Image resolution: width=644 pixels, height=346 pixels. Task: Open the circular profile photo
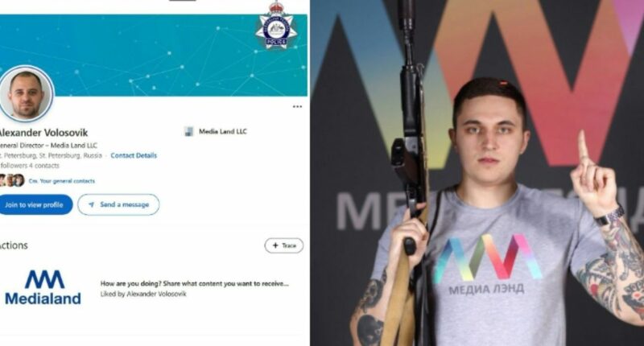point(26,94)
